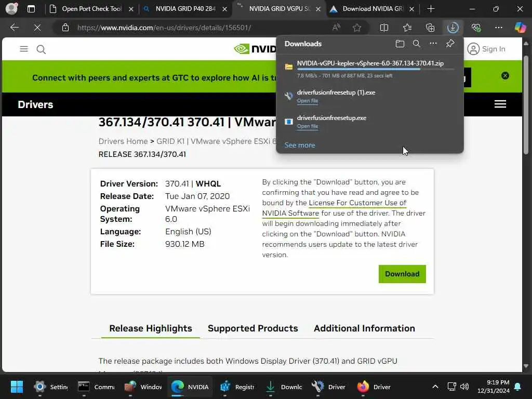This screenshot has height=399, width=532.
Task: Open Registry Editor from the taskbar
Action: pyautogui.click(x=238, y=387)
